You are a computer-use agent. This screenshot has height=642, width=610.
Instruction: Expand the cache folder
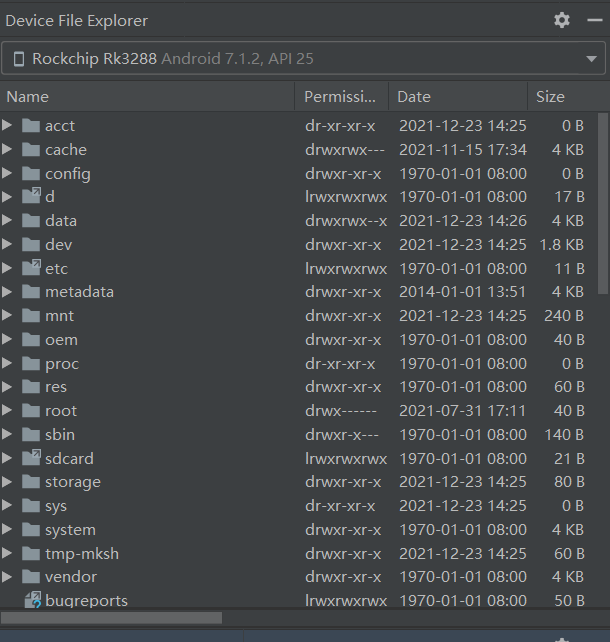(x=7, y=149)
